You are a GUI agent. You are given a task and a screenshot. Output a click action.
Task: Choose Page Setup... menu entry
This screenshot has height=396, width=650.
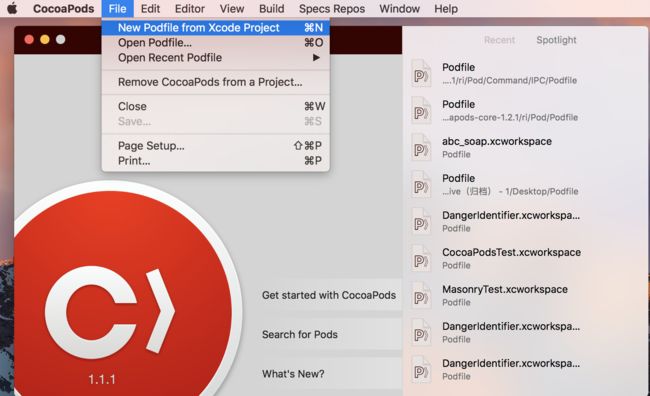tap(216, 146)
